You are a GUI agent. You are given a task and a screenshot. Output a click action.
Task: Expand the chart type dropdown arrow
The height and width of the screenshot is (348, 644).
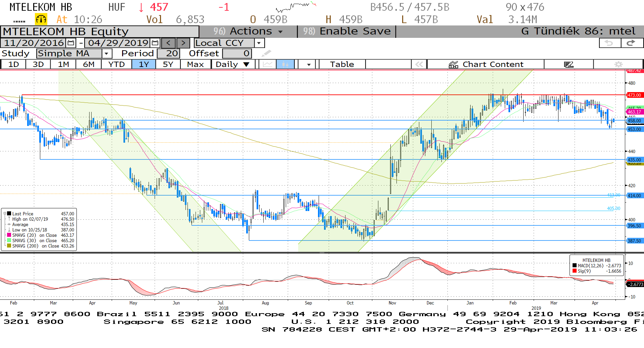point(309,64)
